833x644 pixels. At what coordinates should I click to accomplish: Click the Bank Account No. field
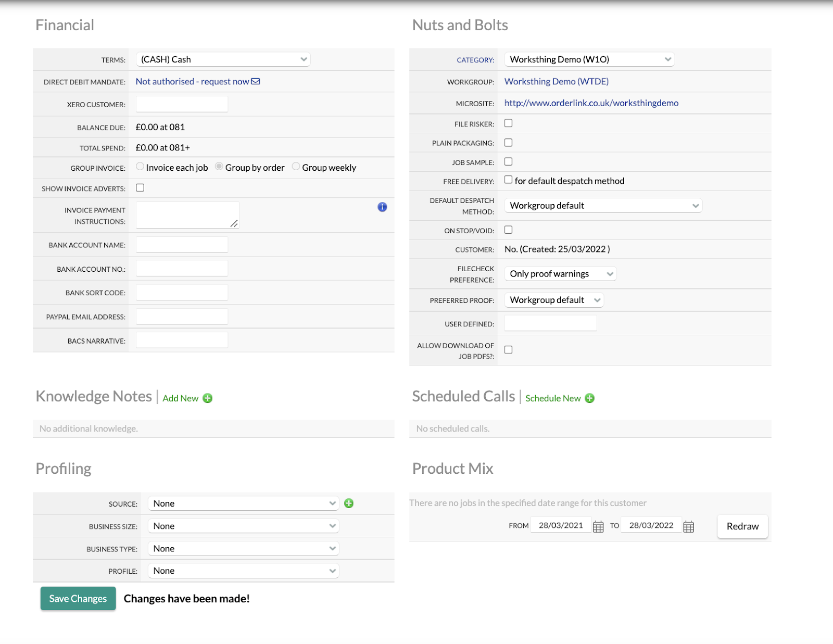[182, 269]
